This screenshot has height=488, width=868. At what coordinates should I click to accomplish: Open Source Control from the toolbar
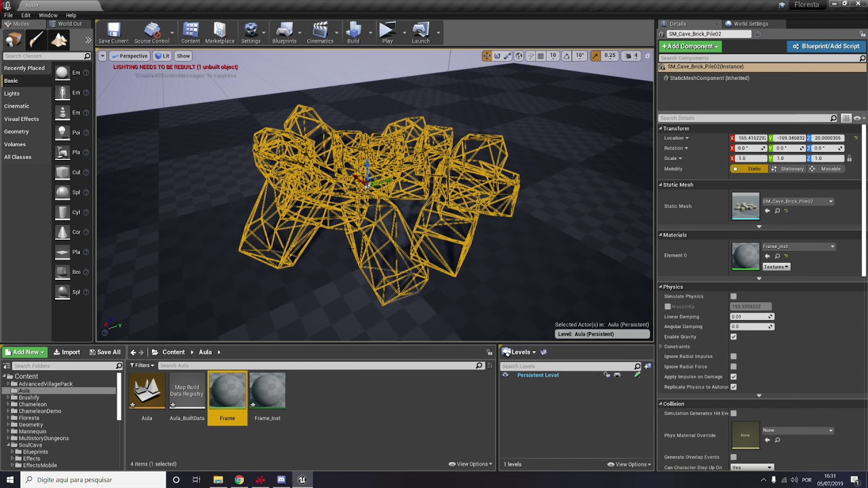click(x=151, y=33)
